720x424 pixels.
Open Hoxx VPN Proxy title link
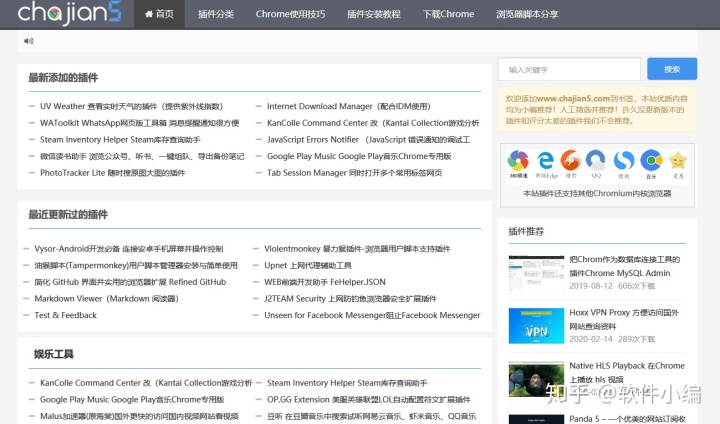pos(624,319)
